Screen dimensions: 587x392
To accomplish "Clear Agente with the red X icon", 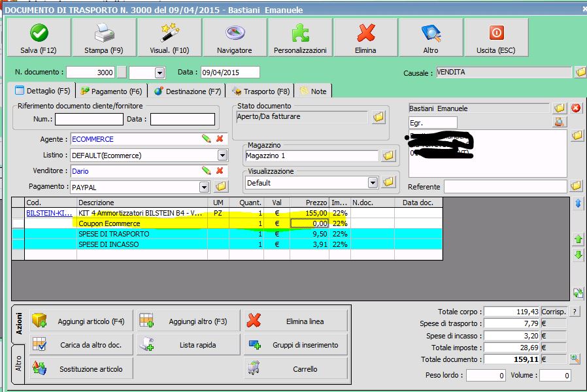I will pos(220,139).
